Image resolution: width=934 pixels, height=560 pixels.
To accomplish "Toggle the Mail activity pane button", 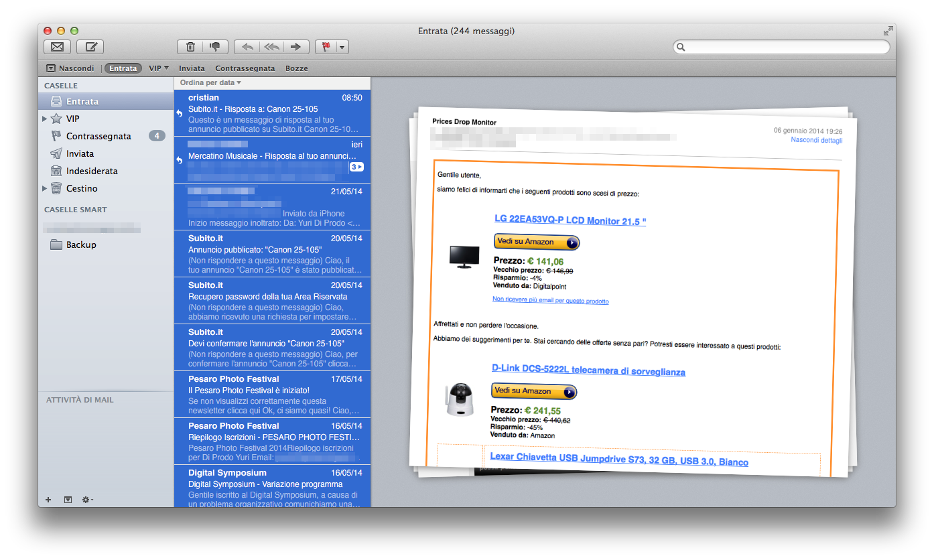I will (x=68, y=500).
